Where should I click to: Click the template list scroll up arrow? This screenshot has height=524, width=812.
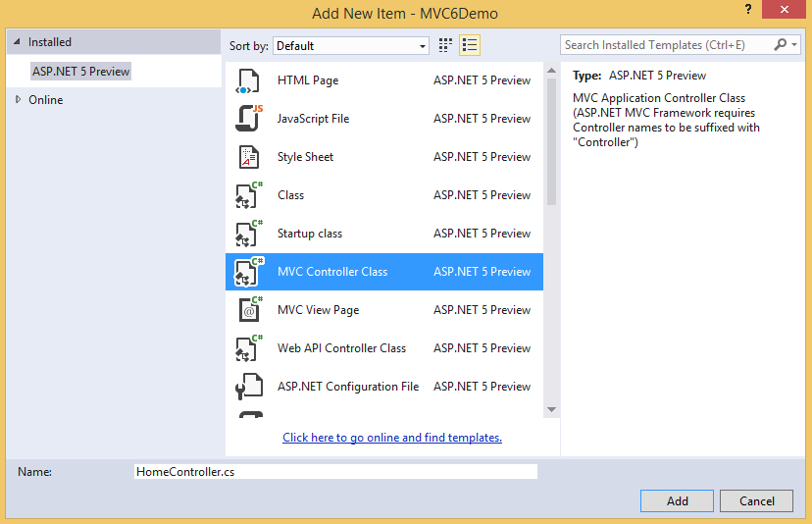[x=551, y=71]
